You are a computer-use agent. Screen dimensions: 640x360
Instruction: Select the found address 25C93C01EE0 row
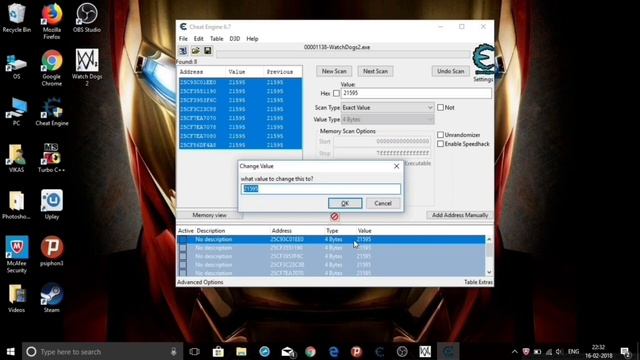(240, 82)
